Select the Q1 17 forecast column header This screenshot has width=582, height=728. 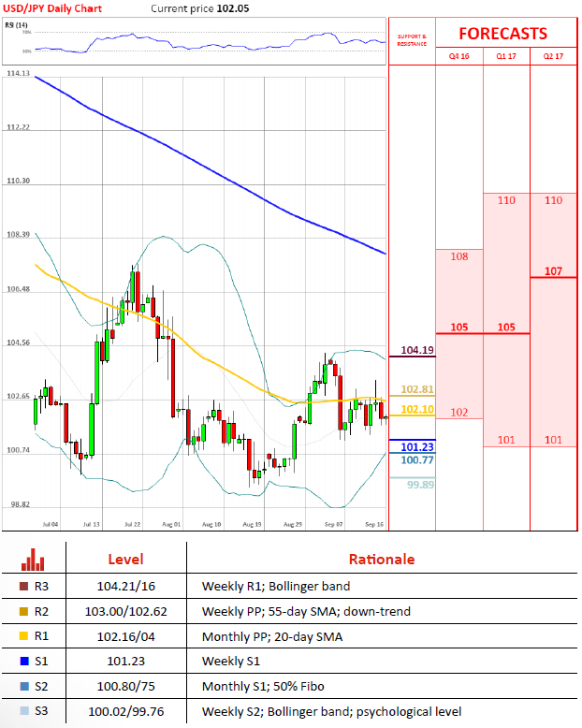(x=506, y=56)
